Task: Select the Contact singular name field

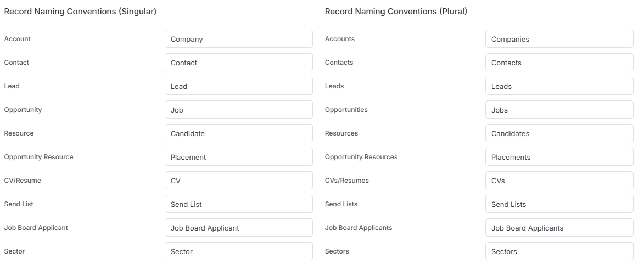Action: pyautogui.click(x=239, y=63)
